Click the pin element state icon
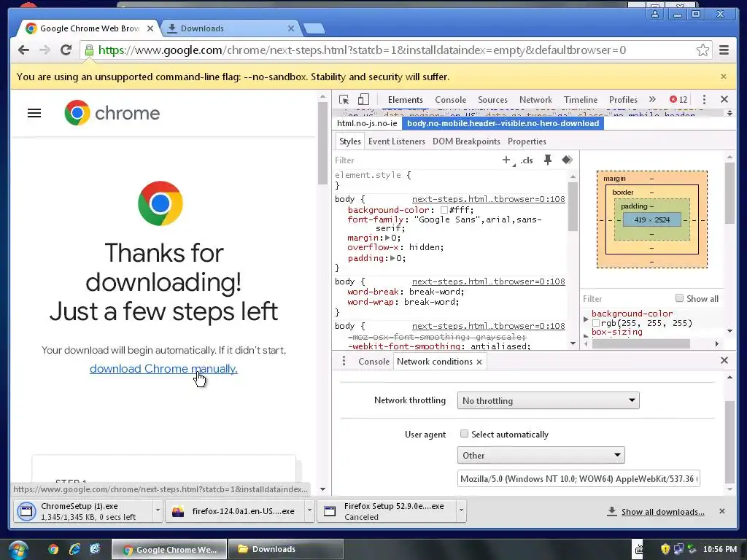Image resolution: width=747 pixels, height=560 pixels. click(x=548, y=160)
